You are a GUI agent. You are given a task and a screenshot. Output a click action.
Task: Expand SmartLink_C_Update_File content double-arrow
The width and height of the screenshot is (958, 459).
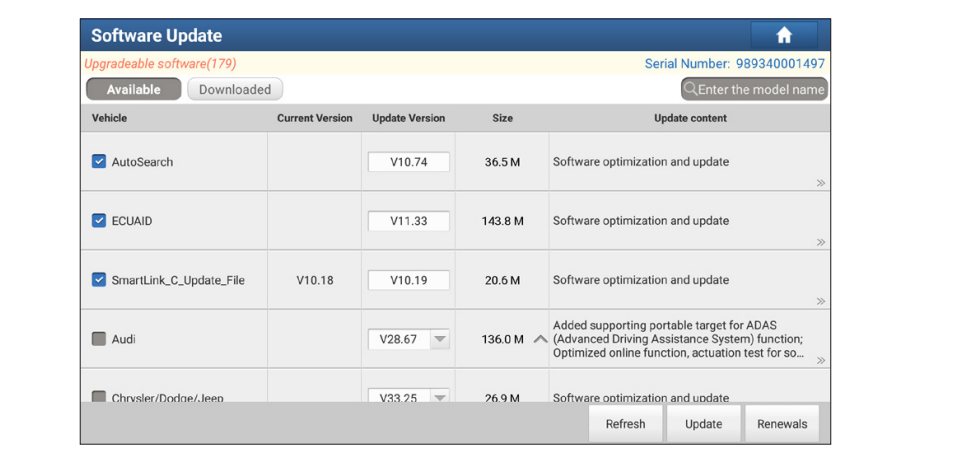[x=821, y=301]
